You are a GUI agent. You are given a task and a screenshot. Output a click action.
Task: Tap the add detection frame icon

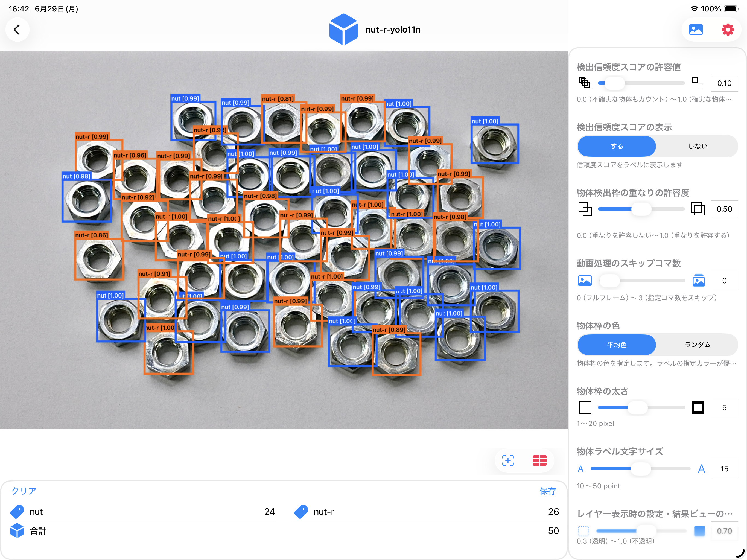[508, 460]
